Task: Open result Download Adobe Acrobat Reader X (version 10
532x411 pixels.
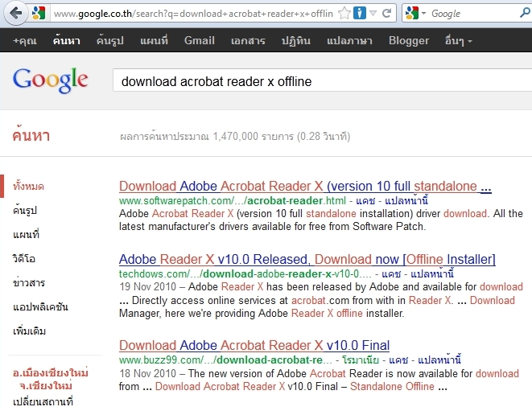Action: [x=305, y=186]
